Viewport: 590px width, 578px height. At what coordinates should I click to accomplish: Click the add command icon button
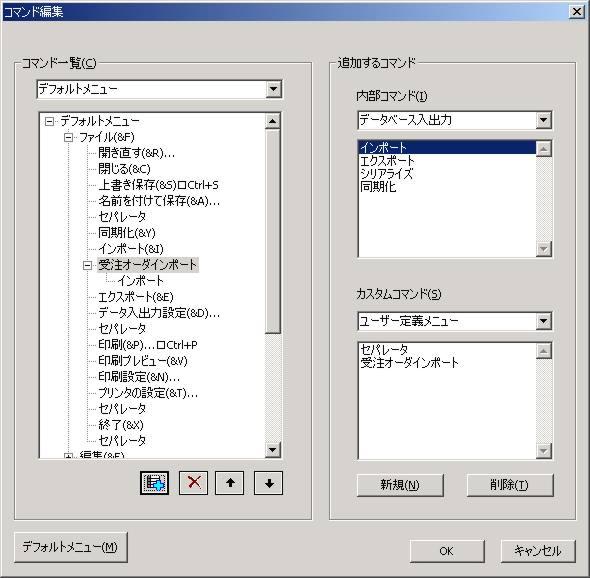pyautogui.click(x=154, y=483)
